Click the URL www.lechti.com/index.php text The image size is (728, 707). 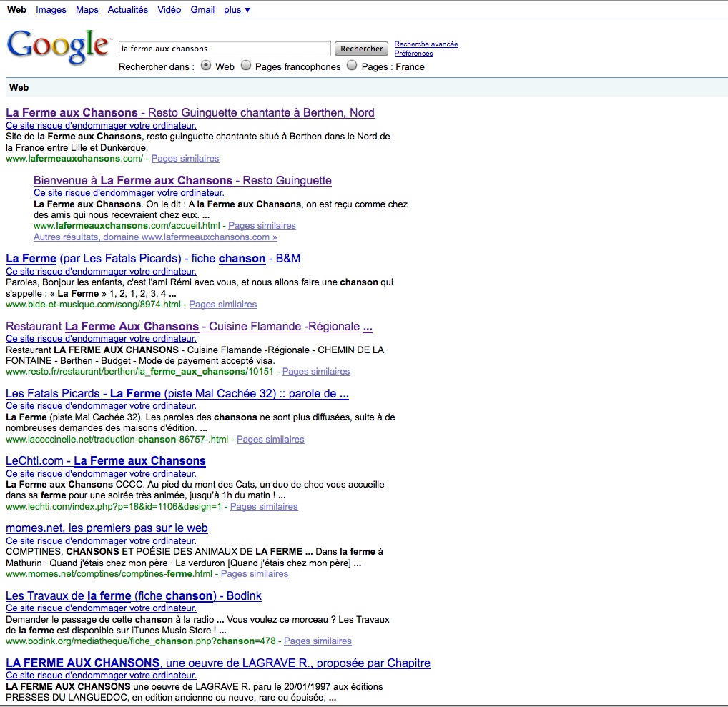(114, 507)
